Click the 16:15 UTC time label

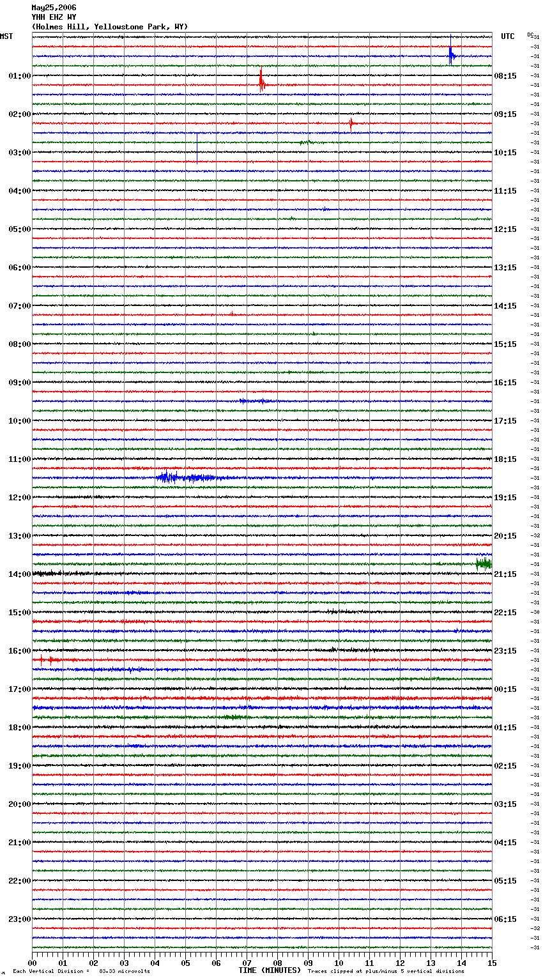point(505,383)
